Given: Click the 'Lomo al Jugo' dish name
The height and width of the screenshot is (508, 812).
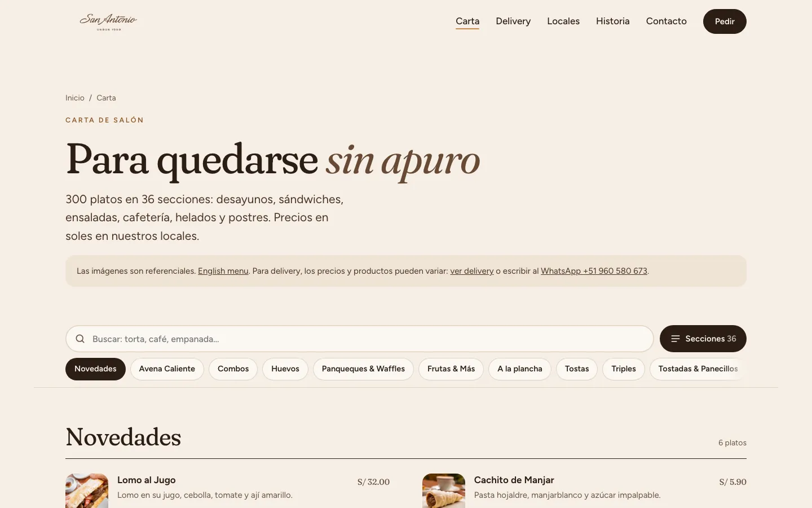Looking at the screenshot, I should (147, 480).
